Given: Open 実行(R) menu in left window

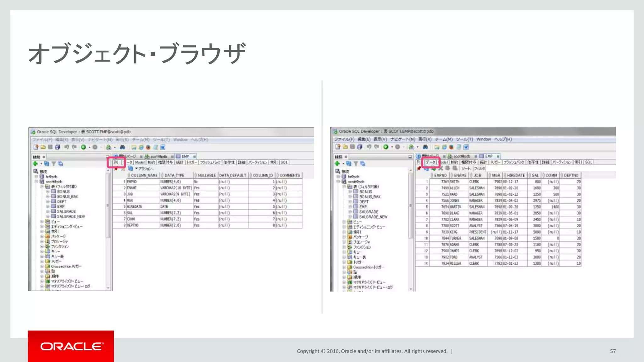Looking at the screenshot, I should click(122, 140).
